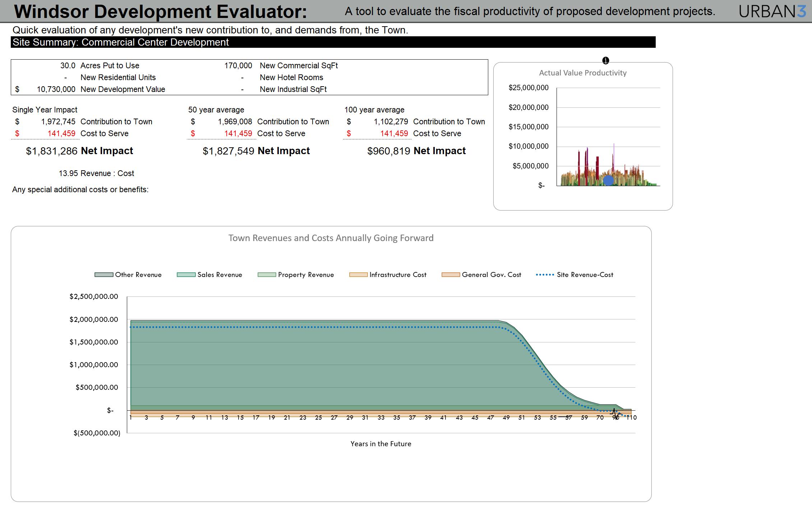Screen dimensions: 812x517
Task: Click the Actual Value Productivity chart title
Action: [x=583, y=73]
